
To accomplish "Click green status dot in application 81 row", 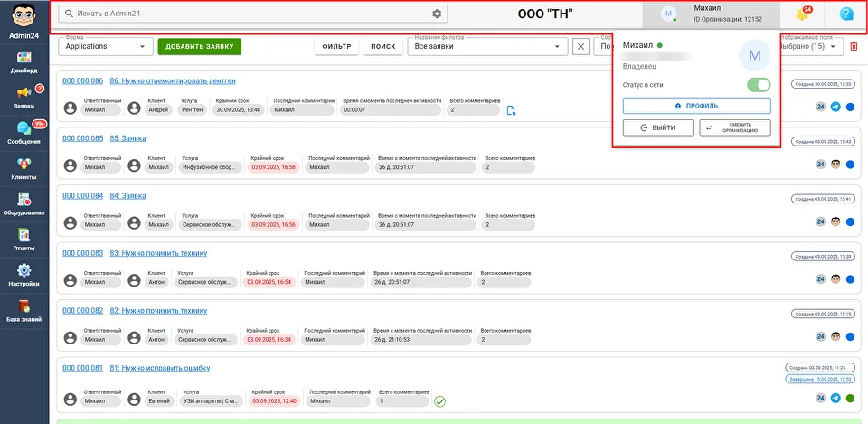I will point(850,398).
